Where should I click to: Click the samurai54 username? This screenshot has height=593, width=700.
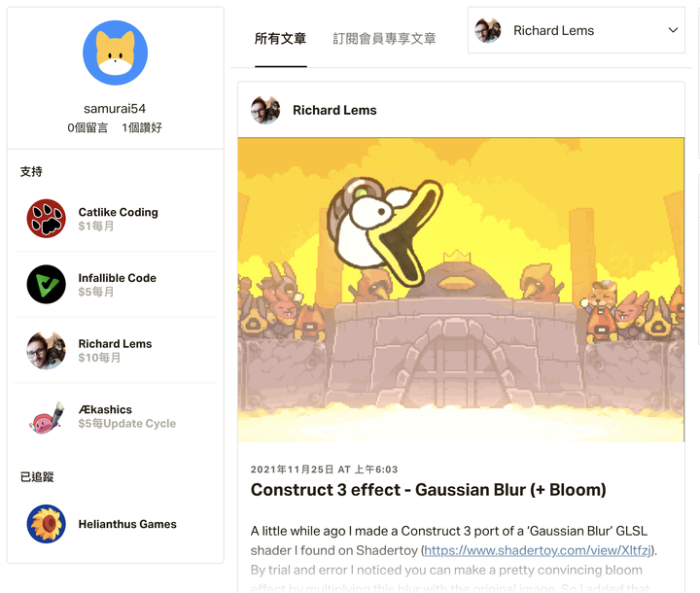[115, 109]
